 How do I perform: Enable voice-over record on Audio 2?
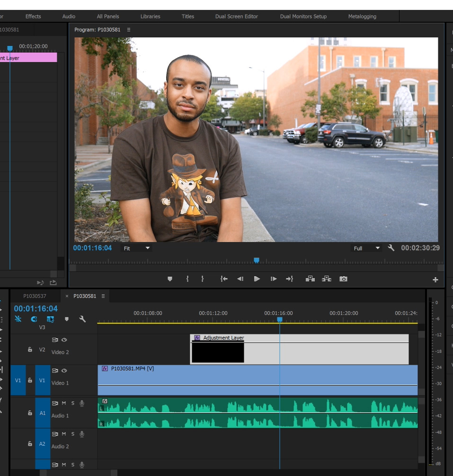tap(81, 434)
